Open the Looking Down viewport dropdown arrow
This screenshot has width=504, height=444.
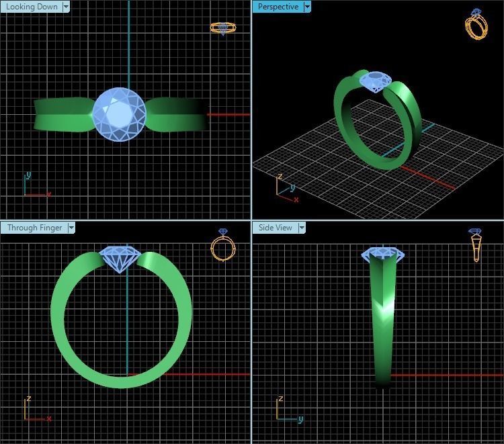[x=66, y=7]
